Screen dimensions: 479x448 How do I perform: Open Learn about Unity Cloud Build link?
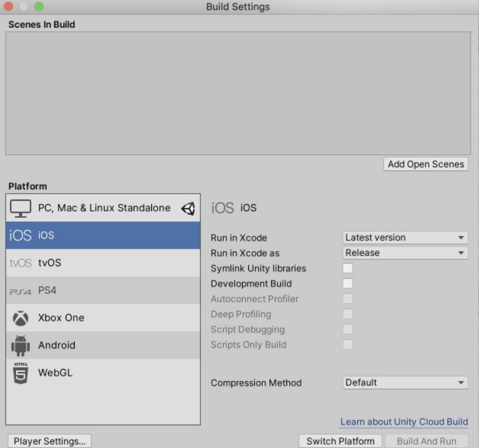pos(404,422)
